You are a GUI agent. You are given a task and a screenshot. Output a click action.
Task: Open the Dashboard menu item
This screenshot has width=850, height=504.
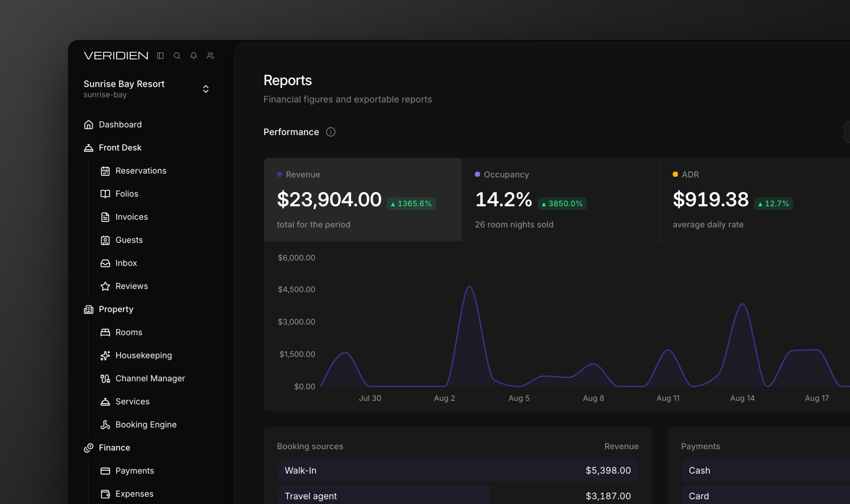tap(120, 125)
